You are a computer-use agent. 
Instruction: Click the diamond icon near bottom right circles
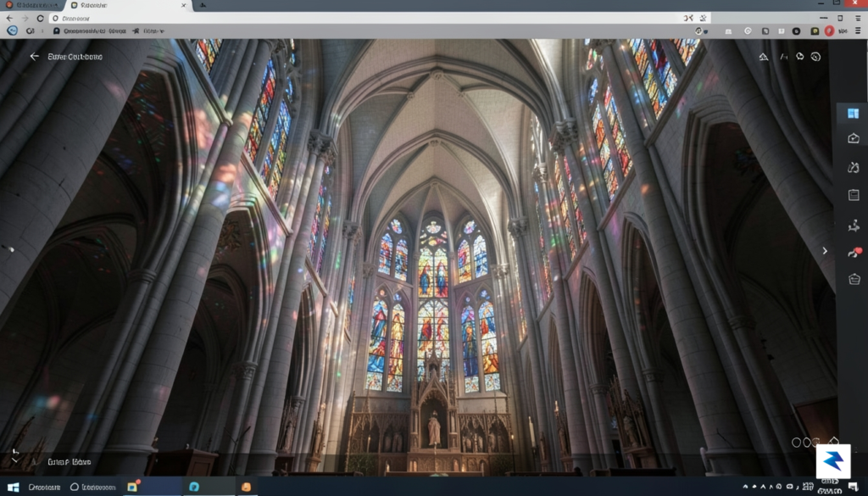pyautogui.click(x=834, y=441)
